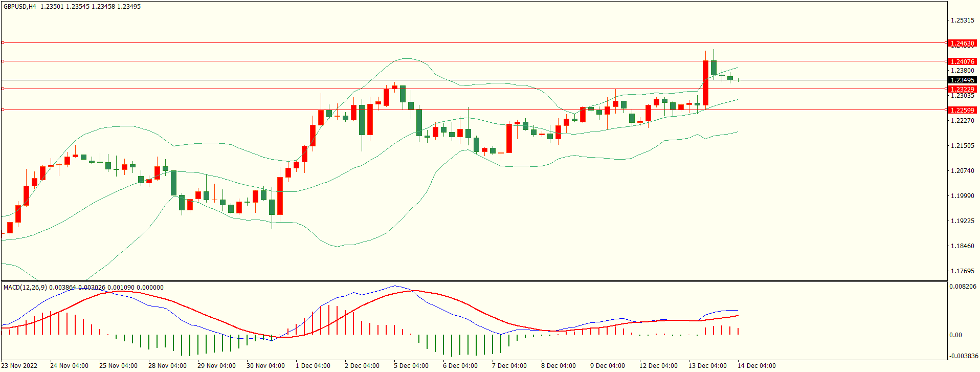Click the 0.00 MACD zero-level label
The image size is (980, 372).
point(955,335)
